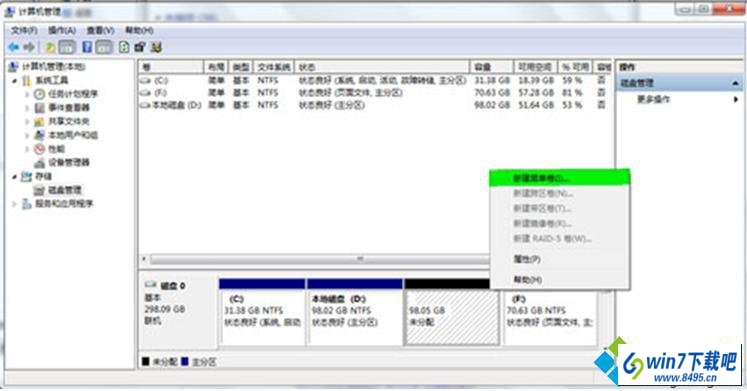The height and width of the screenshot is (391, 747).
Task: Sort by the 可用空间 column header
Action: 536,67
